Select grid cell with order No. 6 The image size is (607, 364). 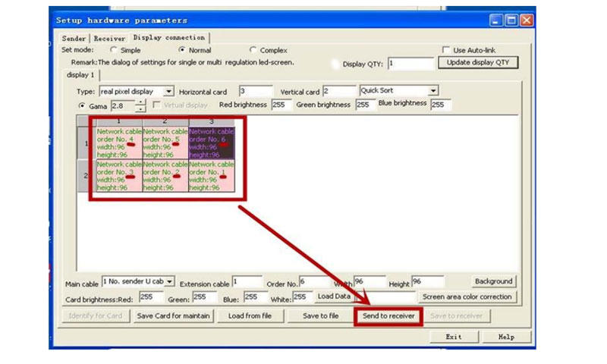pos(212,143)
